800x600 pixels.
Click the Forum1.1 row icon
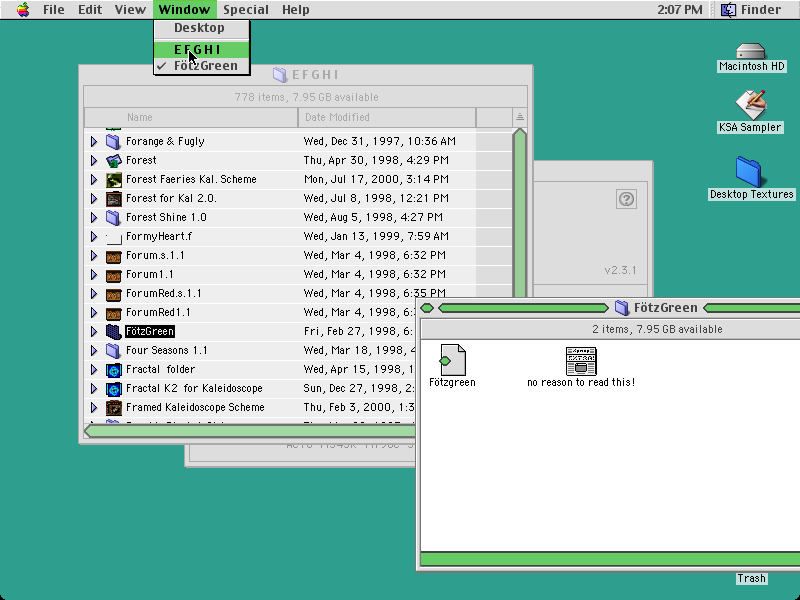tap(113, 274)
